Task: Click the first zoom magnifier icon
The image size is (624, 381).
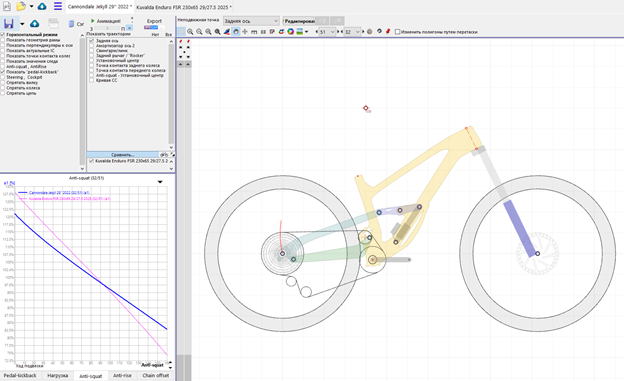Action: [190, 31]
